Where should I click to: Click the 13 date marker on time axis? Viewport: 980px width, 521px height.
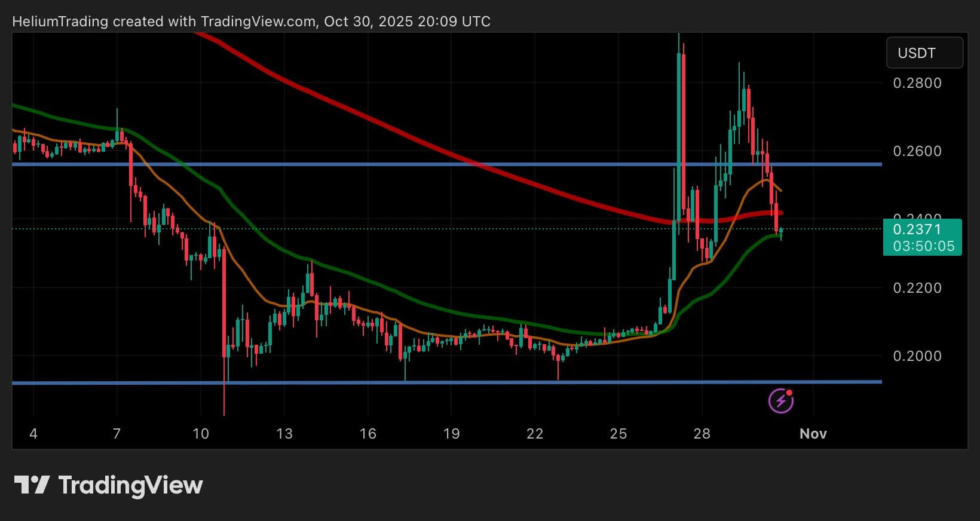tap(284, 434)
